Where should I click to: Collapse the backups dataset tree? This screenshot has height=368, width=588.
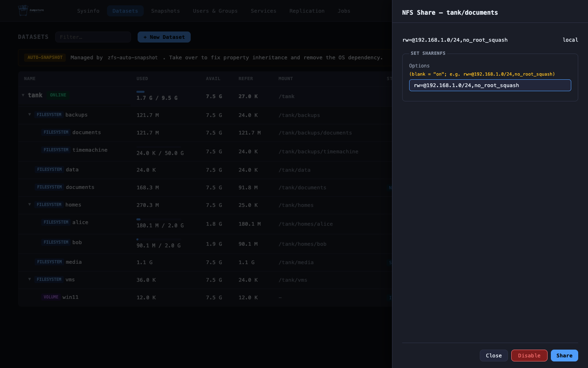click(29, 114)
